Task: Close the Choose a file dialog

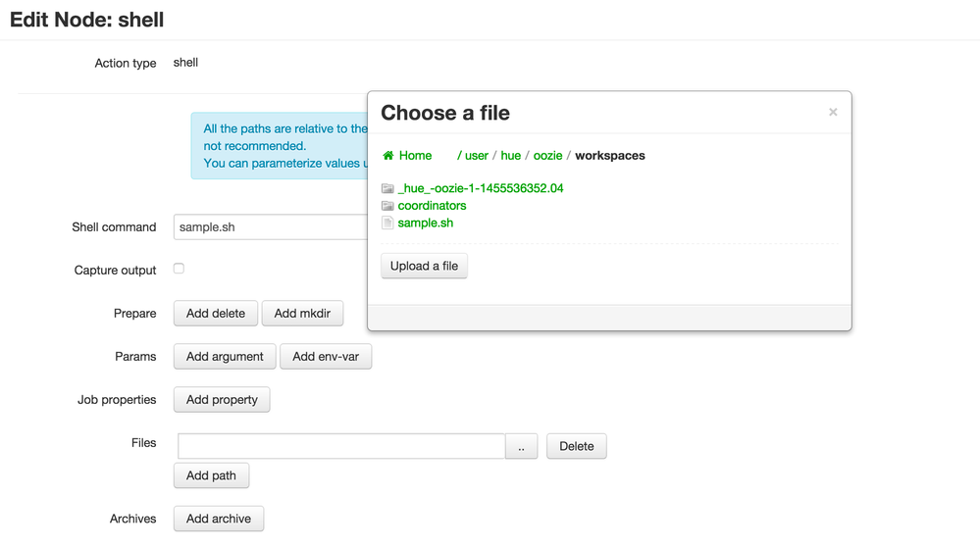Action: point(833,113)
